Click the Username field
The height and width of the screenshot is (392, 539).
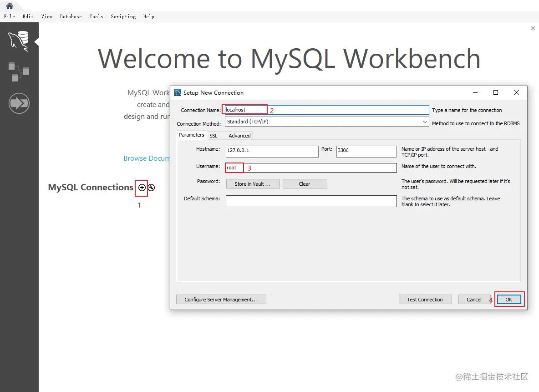coord(311,168)
